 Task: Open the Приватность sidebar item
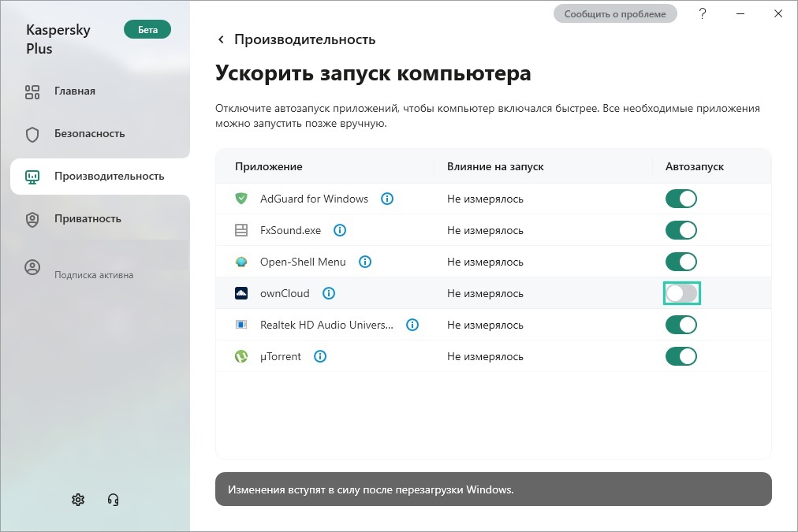click(x=88, y=218)
